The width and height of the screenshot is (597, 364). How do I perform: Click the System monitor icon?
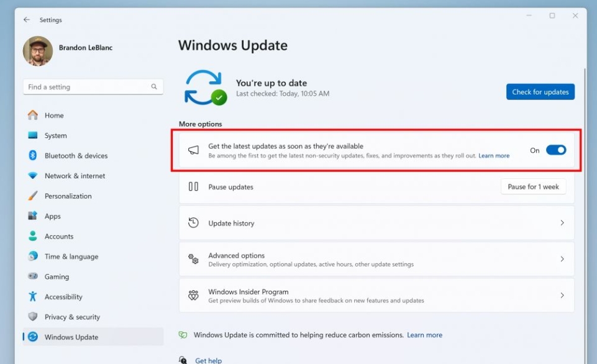point(33,135)
